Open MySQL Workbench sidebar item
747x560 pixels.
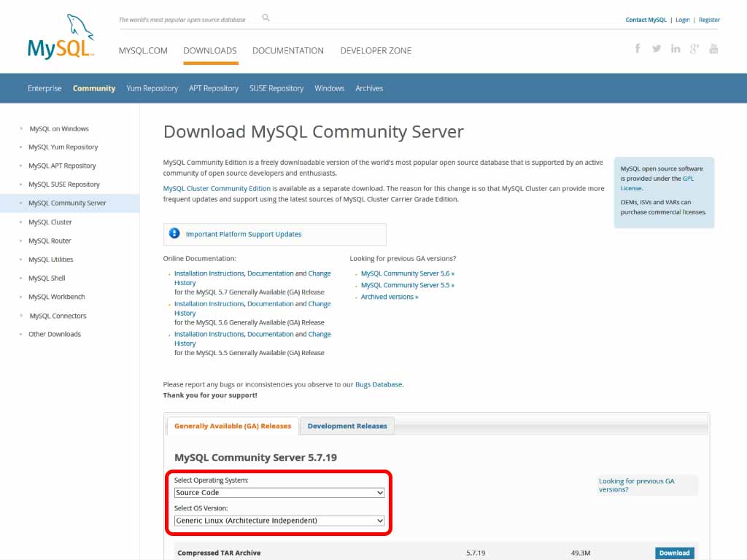(57, 297)
